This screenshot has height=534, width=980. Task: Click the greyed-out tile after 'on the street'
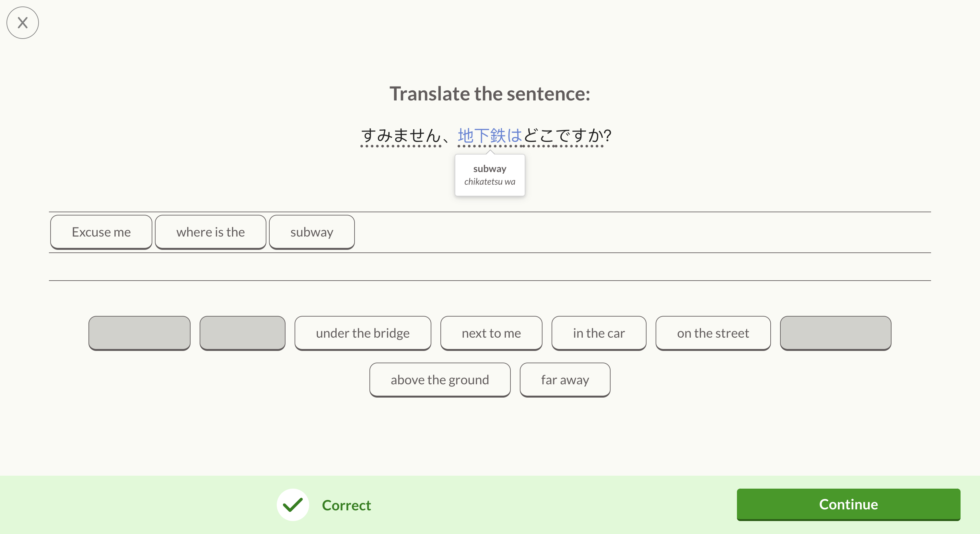pyautogui.click(x=835, y=333)
